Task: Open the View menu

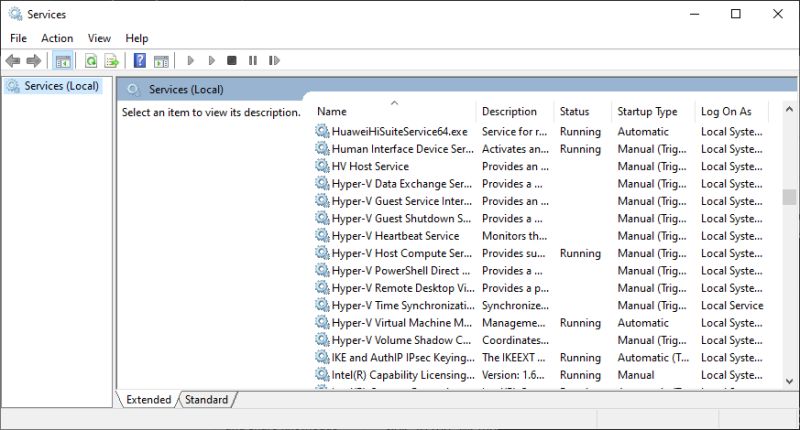Action: click(x=99, y=38)
